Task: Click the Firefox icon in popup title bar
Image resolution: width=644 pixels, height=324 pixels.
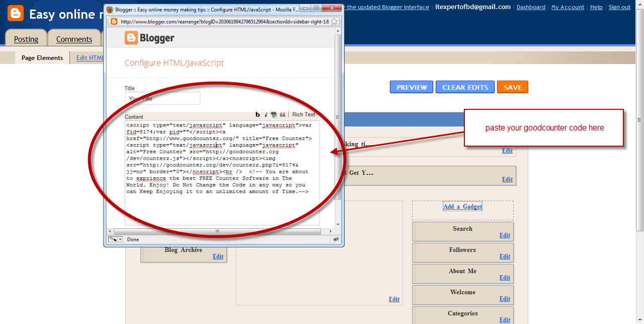Action: [110, 9]
